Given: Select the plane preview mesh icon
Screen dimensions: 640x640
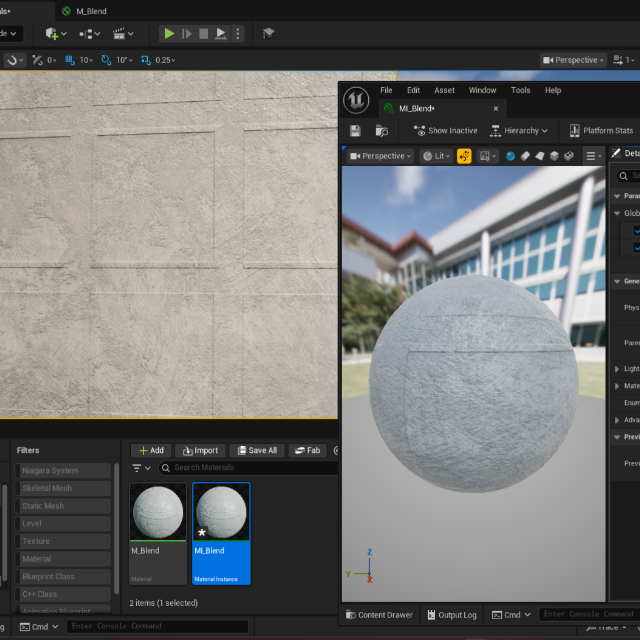Looking at the screenshot, I should [x=540, y=156].
